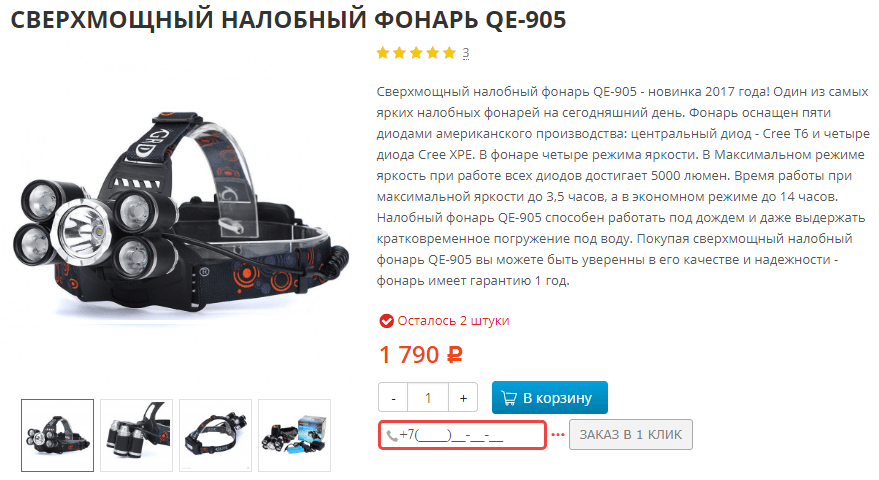Click the third gold rating star

click(x=416, y=53)
